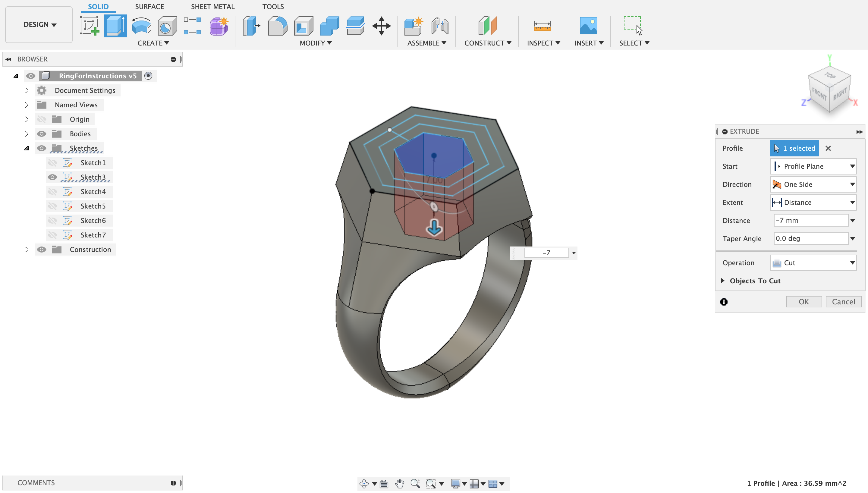
Task: Cancel the Extrude dialog
Action: click(843, 302)
